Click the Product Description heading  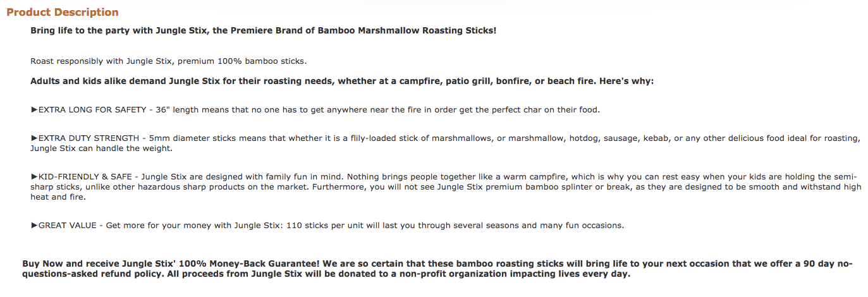point(62,12)
